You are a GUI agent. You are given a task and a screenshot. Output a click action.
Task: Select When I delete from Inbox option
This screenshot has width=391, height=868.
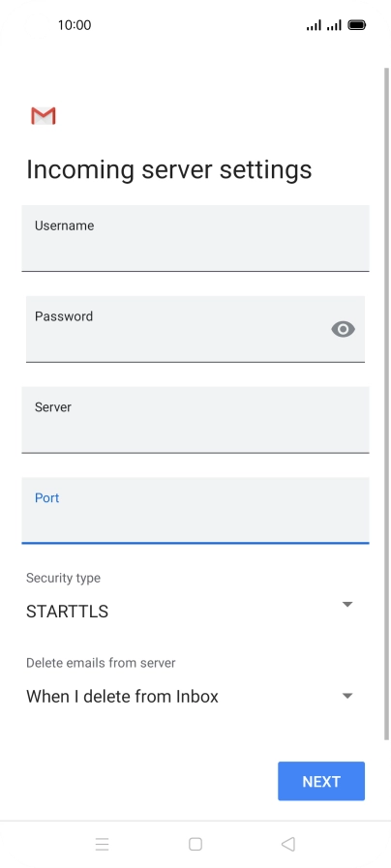[122, 697]
